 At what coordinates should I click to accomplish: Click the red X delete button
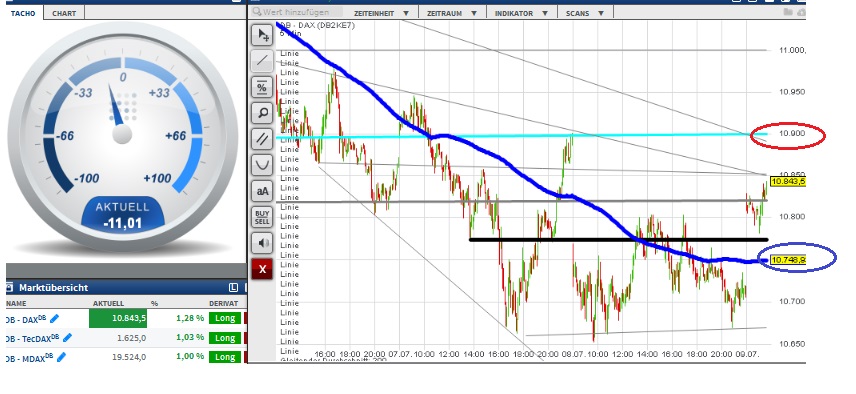[263, 269]
